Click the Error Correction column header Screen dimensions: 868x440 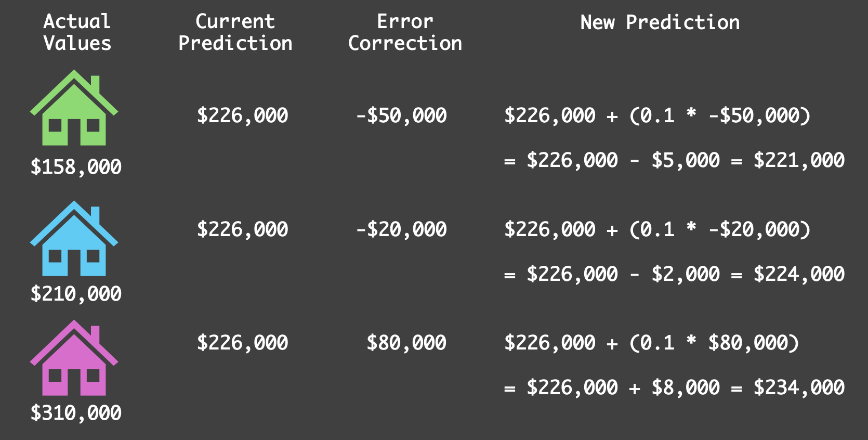coord(405,32)
